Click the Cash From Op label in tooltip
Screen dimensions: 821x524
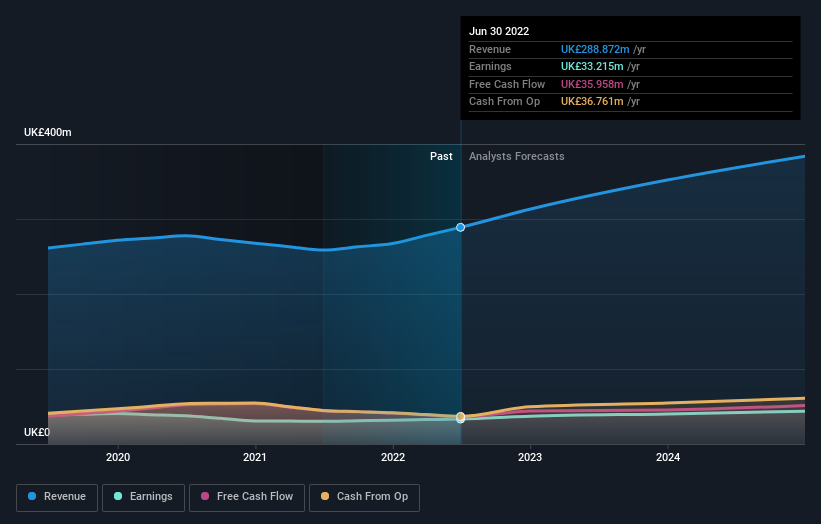tap(504, 102)
